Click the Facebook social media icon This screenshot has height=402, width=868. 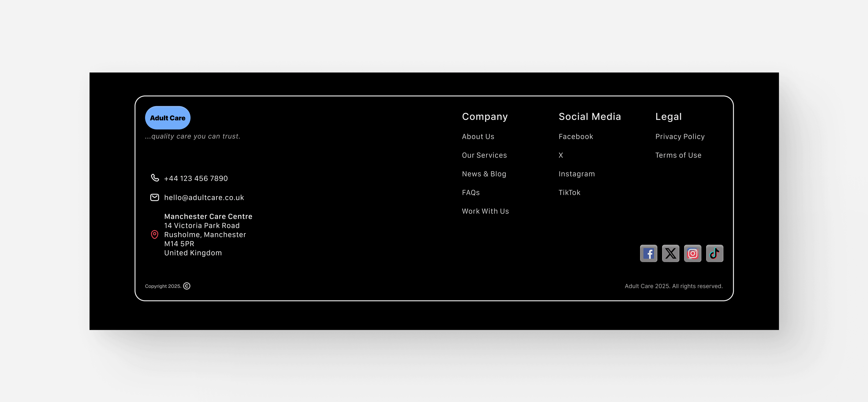pos(648,253)
